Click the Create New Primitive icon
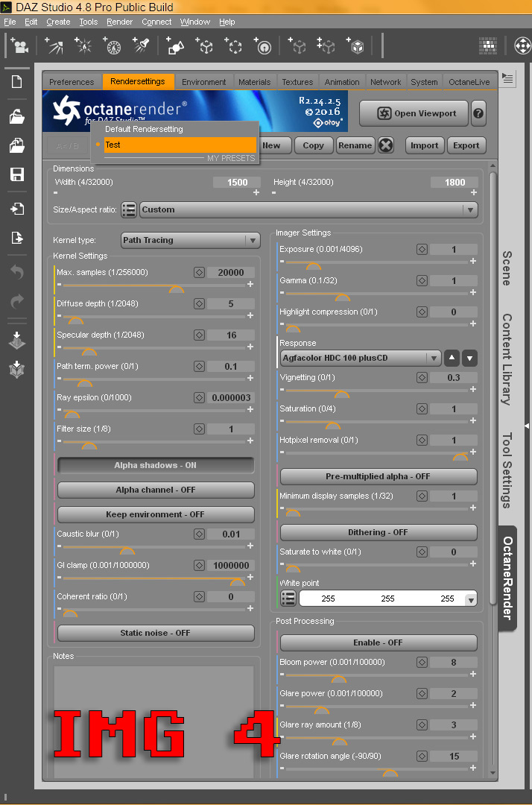 click(x=175, y=45)
